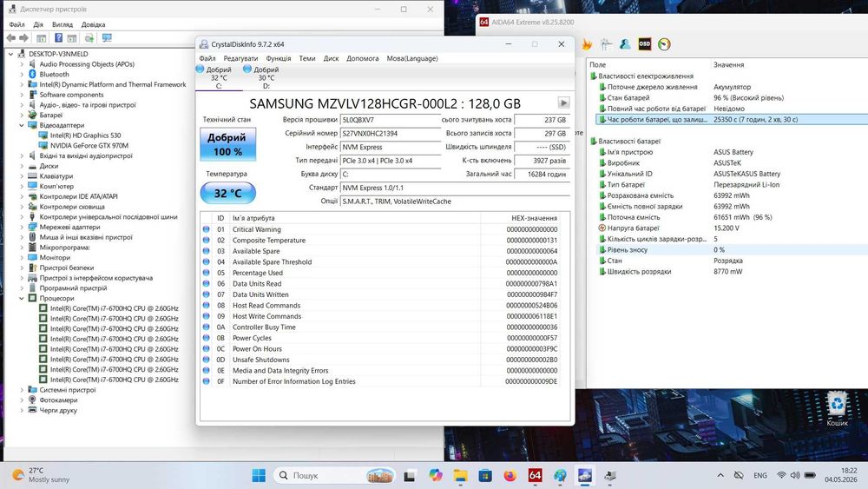Select the Черги друку tree item
This screenshot has width=868, height=489.
[x=57, y=410]
